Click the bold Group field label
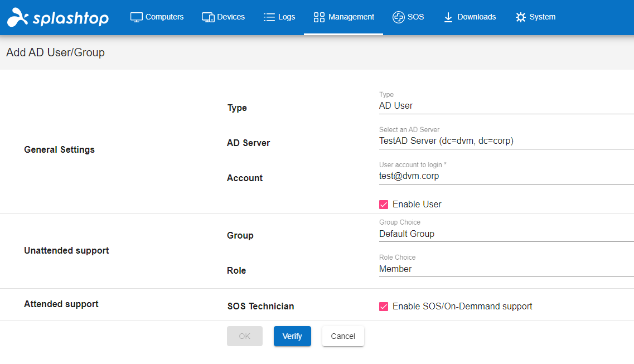634x364 pixels. pyautogui.click(x=240, y=236)
